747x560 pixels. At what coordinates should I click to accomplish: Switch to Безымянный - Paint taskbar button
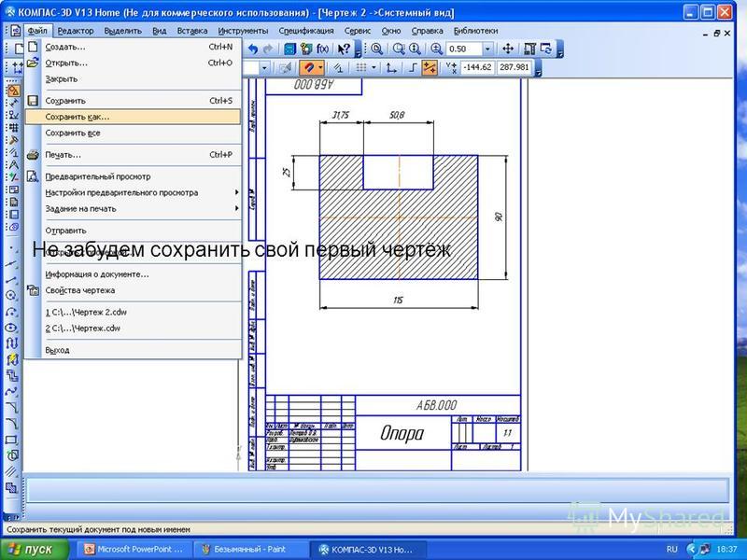click(x=249, y=549)
